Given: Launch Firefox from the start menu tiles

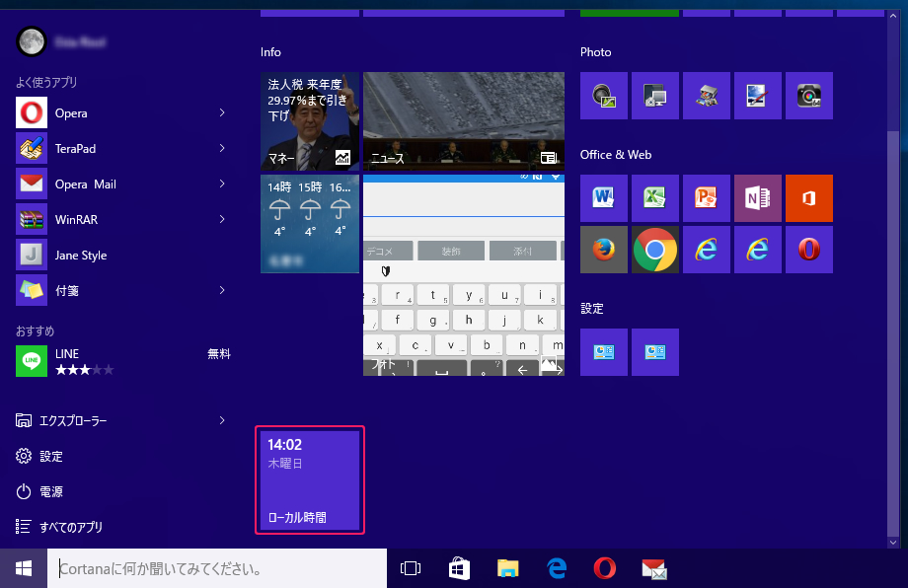Looking at the screenshot, I should (x=604, y=250).
